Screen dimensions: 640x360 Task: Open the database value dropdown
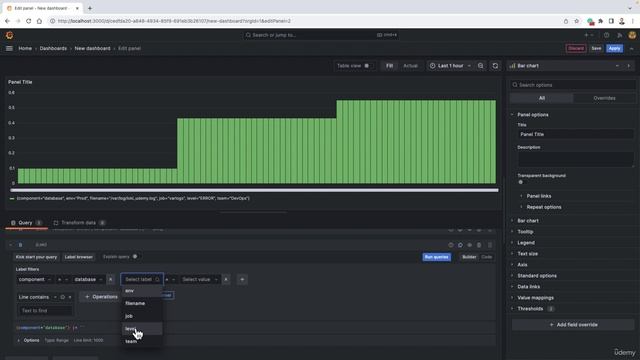click(89, 280)
